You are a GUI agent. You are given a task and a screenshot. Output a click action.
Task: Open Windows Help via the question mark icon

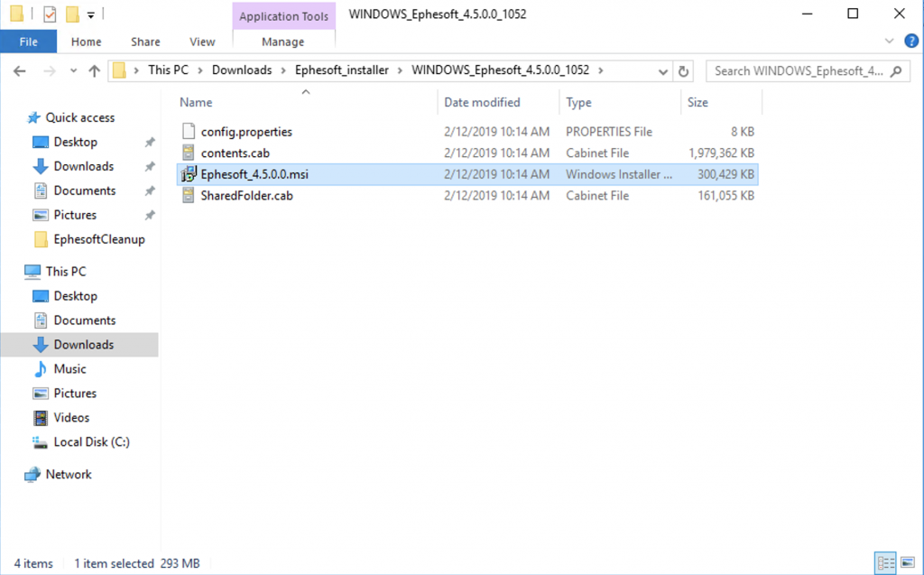point(911,41)
